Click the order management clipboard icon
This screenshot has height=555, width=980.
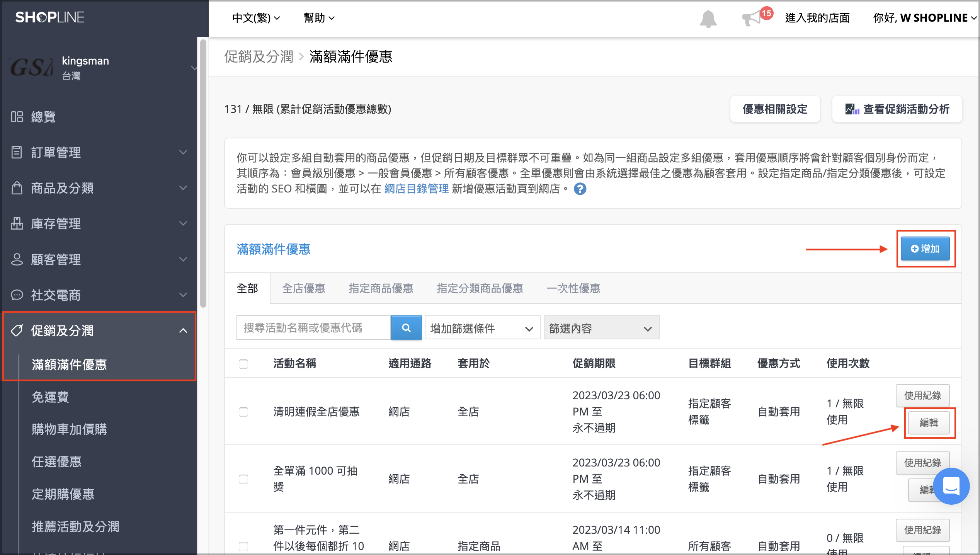coord(17,152)
